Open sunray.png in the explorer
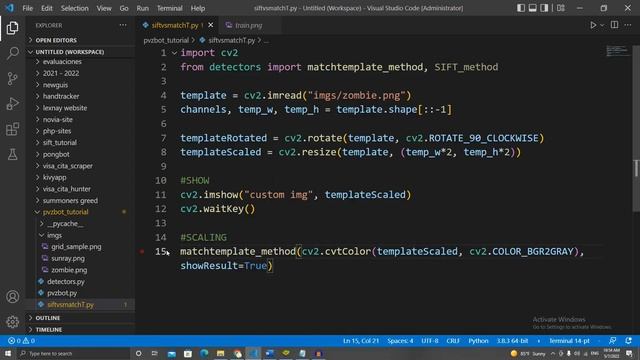 click(x=68, y=258)
